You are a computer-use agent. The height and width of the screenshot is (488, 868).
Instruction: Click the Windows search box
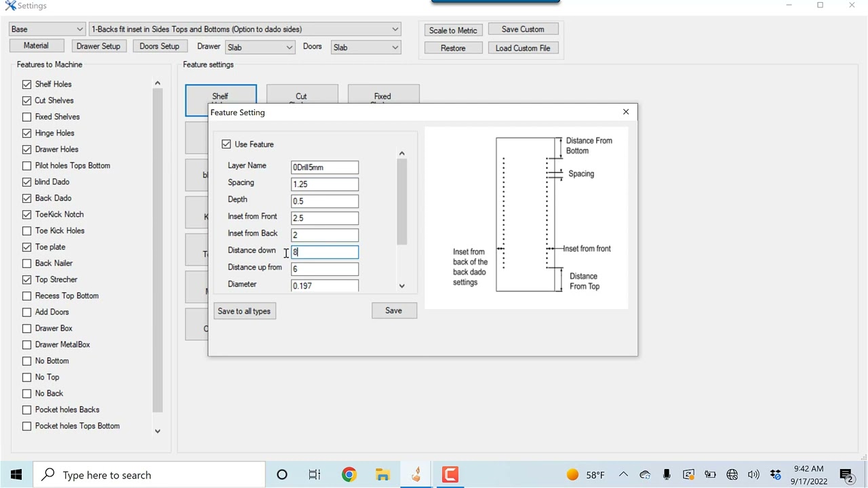(x=149, y=474)
